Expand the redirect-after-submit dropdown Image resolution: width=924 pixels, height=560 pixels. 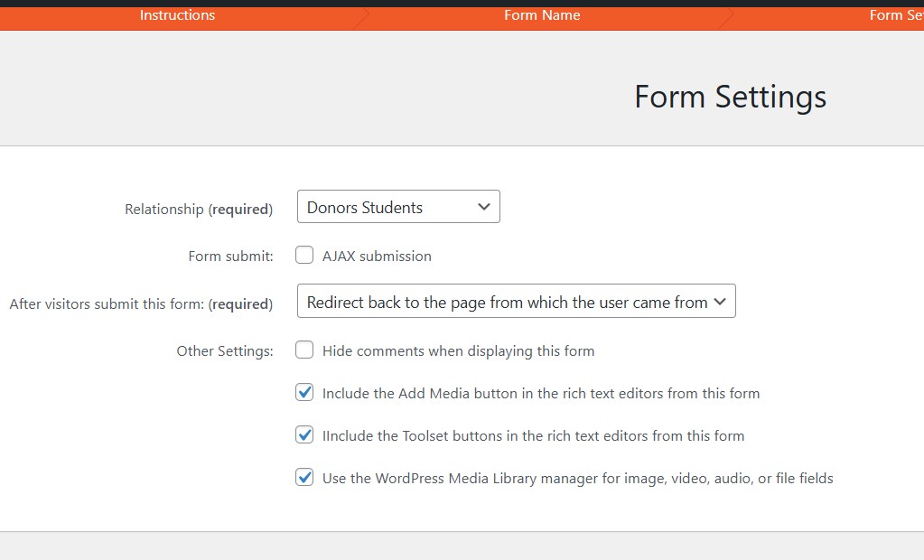pyautogui.click(x=516, y=302)
